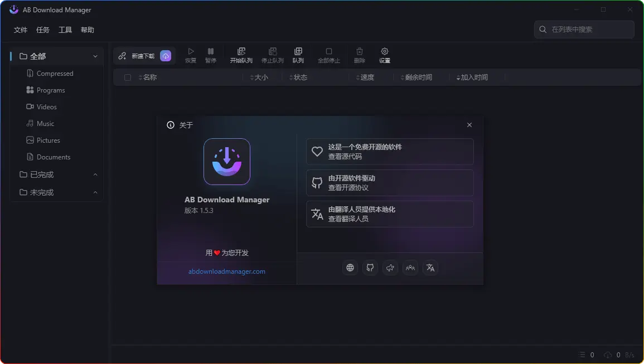Click the 在列表中搜索 search field
Viewport: 644px width, 364px height.
pos(588,30)
